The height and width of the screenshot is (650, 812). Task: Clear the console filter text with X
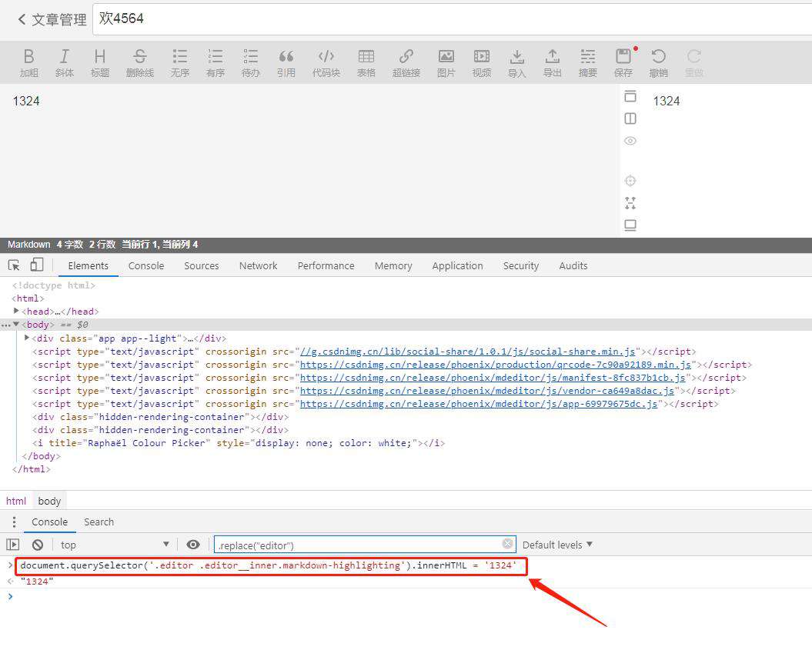(x=508, y=543)
